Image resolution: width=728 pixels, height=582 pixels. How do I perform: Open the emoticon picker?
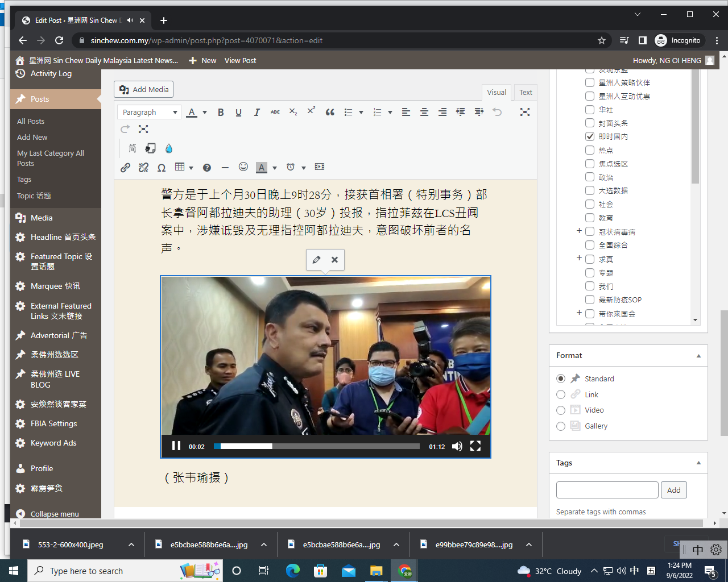point(243,167)
